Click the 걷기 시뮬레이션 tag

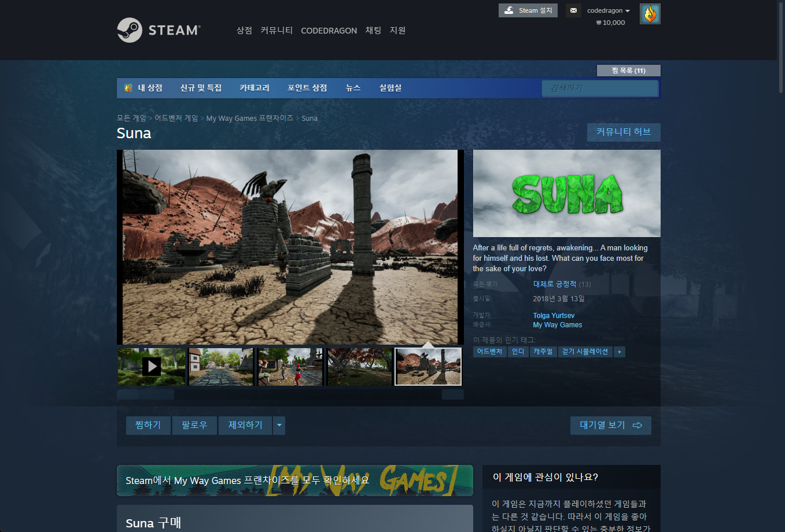click(585, 352)
